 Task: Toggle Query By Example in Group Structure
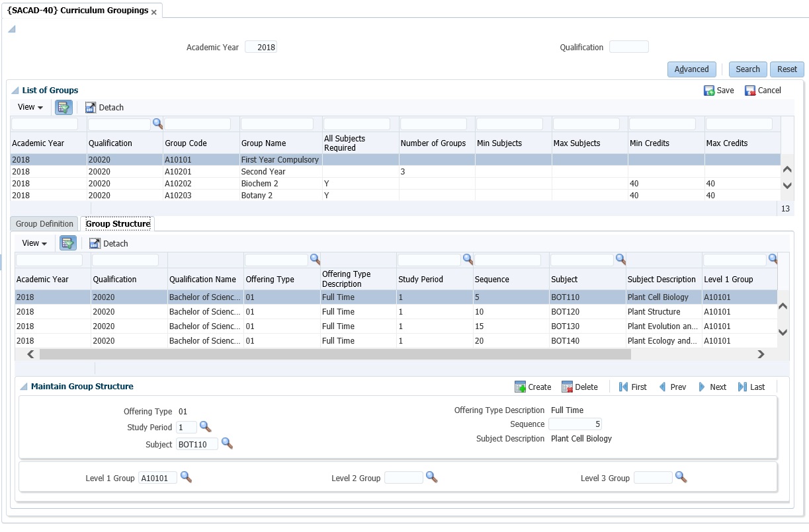(68, 243)
